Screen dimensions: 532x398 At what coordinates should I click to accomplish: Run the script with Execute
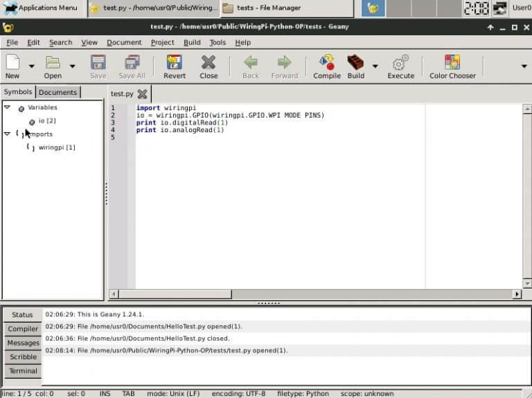coord(400,63)
